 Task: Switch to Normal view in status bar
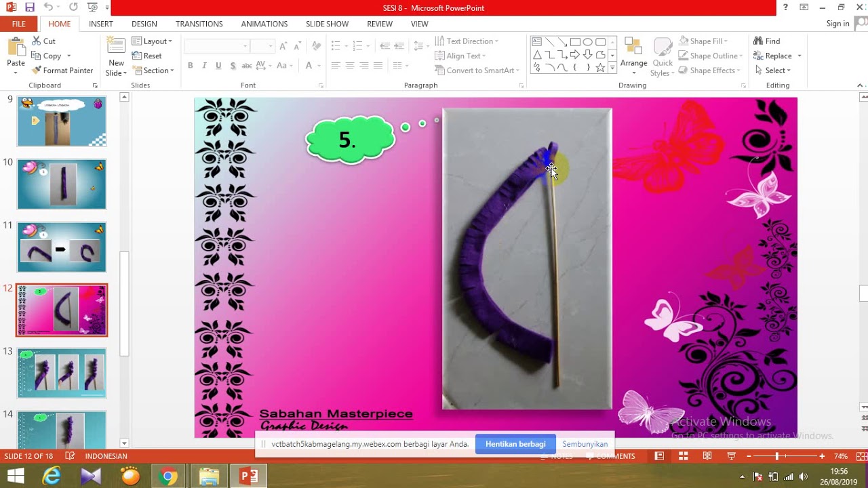point(659,456)
